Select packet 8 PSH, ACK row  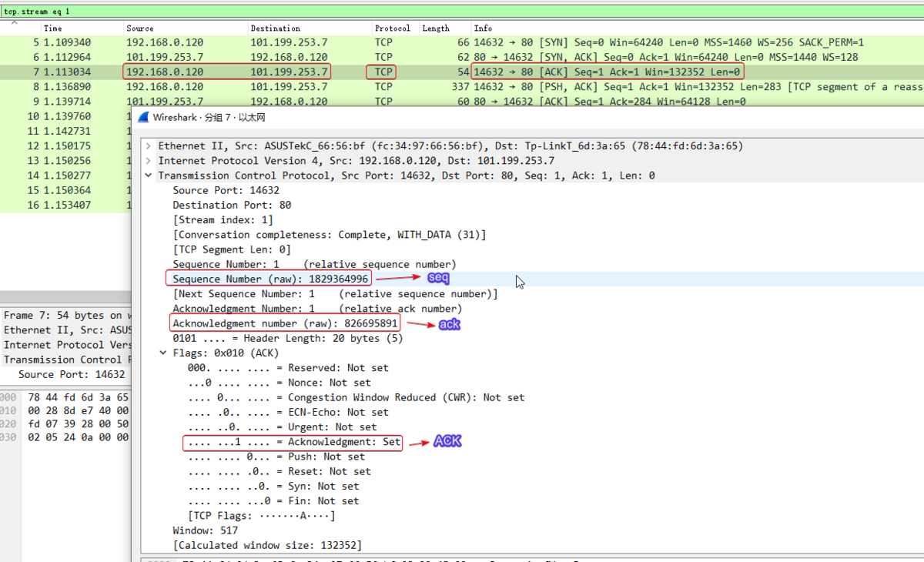pos(462,87)
